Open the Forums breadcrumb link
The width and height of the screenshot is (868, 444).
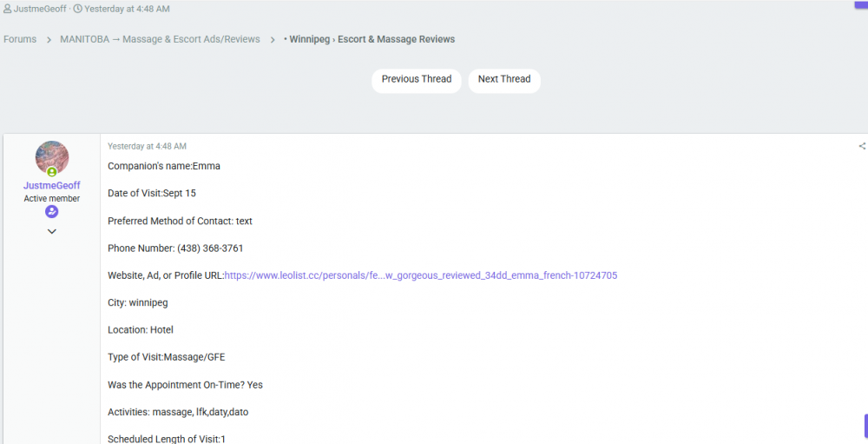pyautogui.click(x=20, y=39)
